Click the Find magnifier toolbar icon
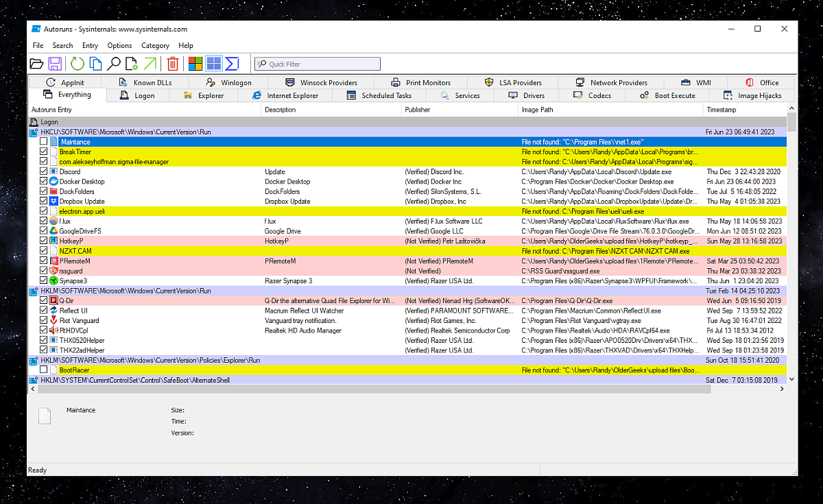This screenshot has height=504, width=823. point(114,64)
